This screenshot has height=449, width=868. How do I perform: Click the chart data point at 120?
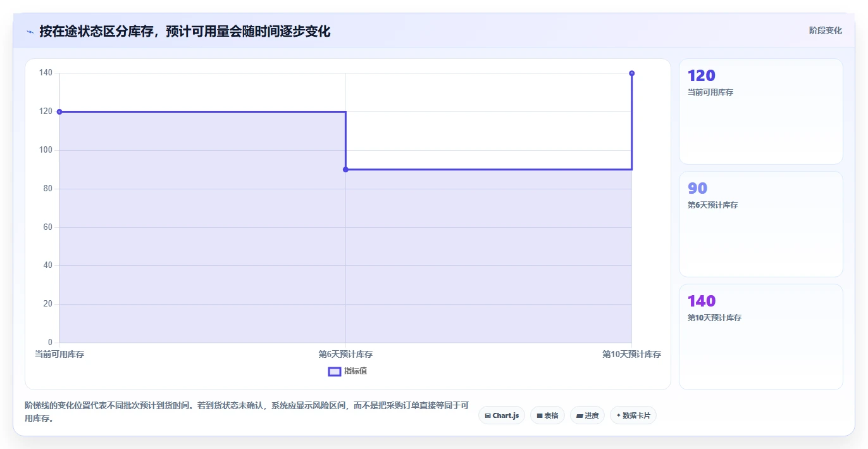[x=59, y=111]
